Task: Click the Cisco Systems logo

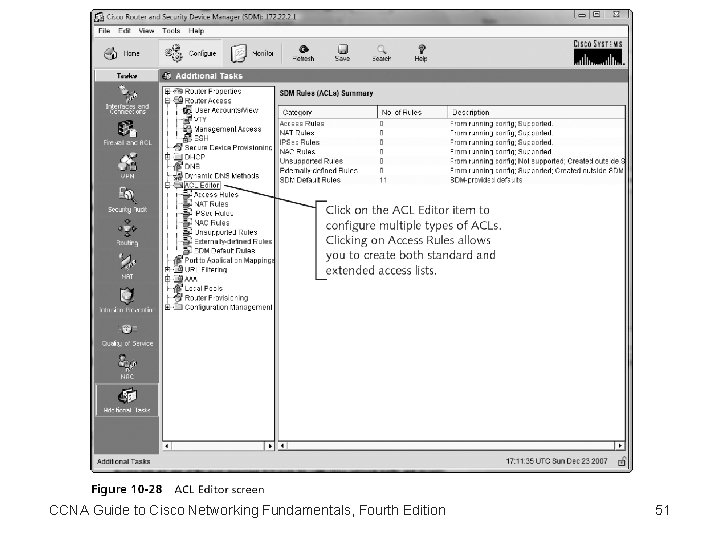Action: (598, 52)
